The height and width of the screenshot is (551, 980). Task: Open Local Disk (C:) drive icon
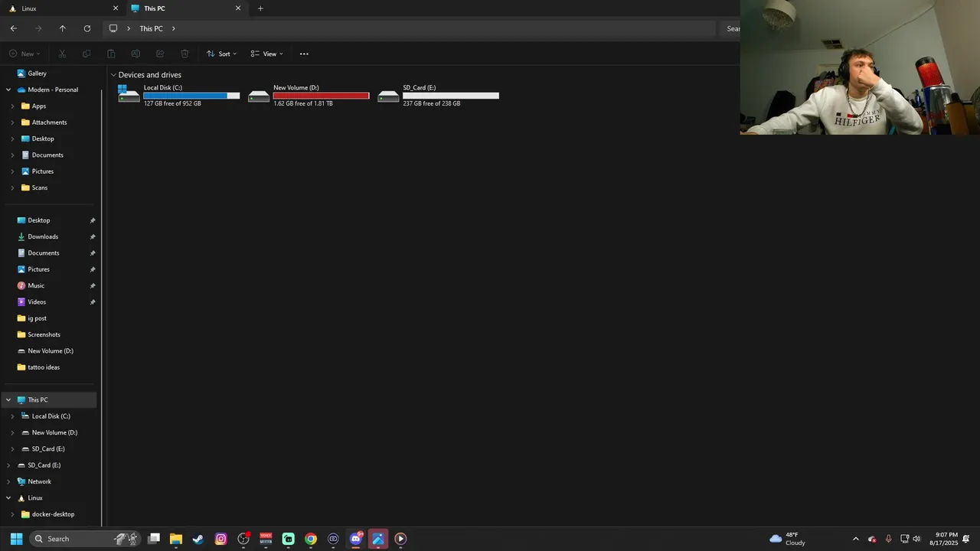point(129,93)
